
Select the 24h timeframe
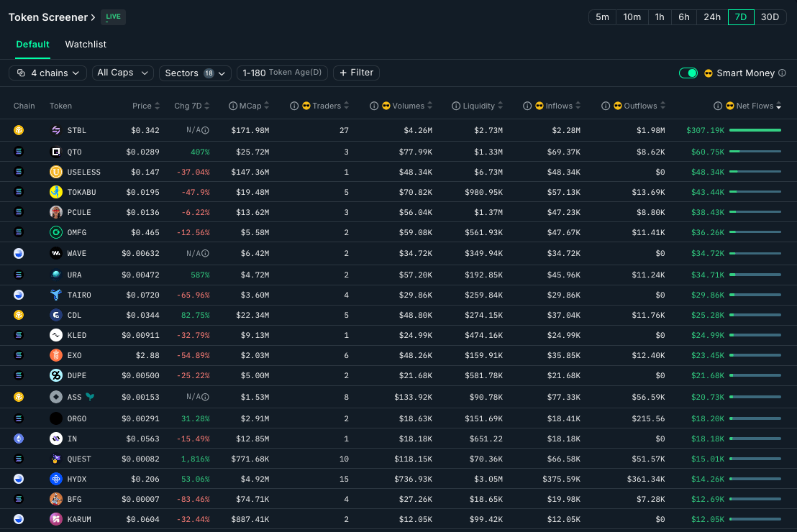pos(712,17)
